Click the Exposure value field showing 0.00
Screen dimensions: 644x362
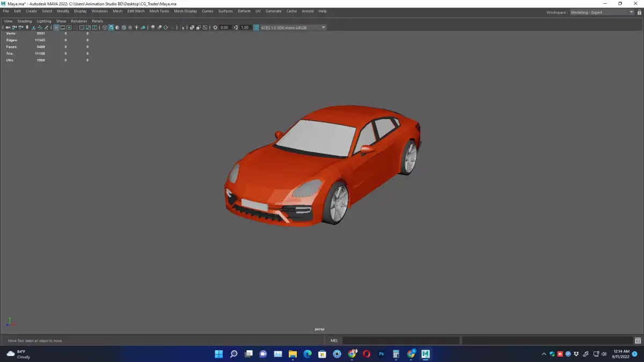[x=224, y=27]
